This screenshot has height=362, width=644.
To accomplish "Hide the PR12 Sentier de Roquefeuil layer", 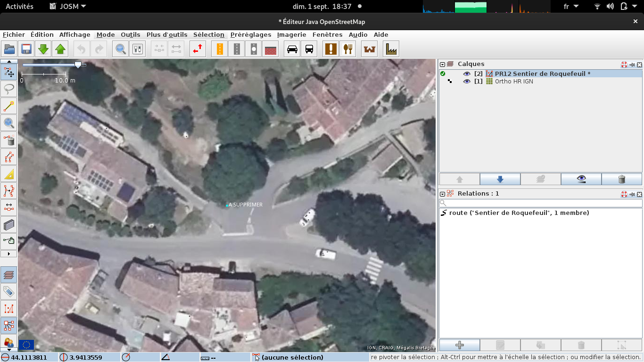I will click(467, 74).
